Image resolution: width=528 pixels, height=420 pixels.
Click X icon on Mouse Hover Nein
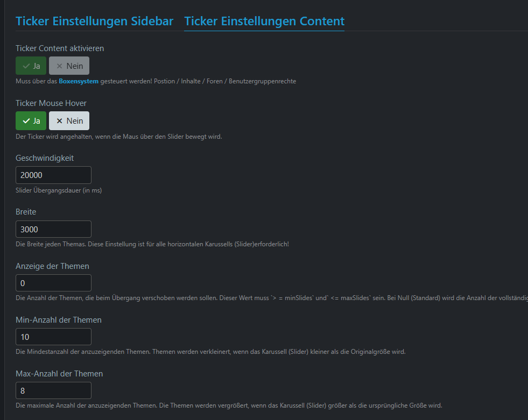pyautogui.click(x=60, y=121)
